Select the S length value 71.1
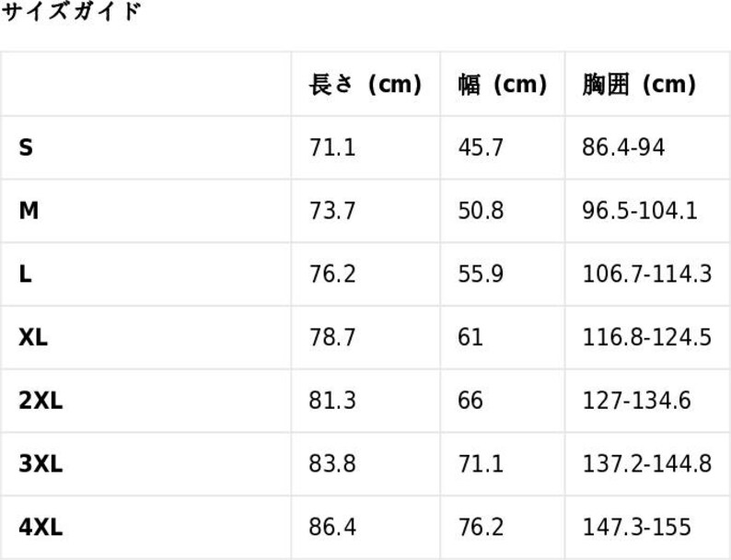The image size is (731, 560). coord(332,147)
